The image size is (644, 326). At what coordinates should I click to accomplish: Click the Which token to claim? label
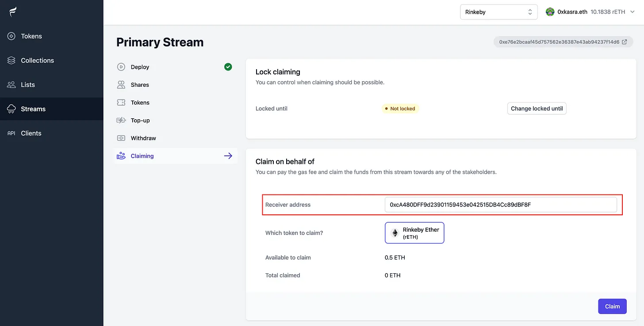294,233
